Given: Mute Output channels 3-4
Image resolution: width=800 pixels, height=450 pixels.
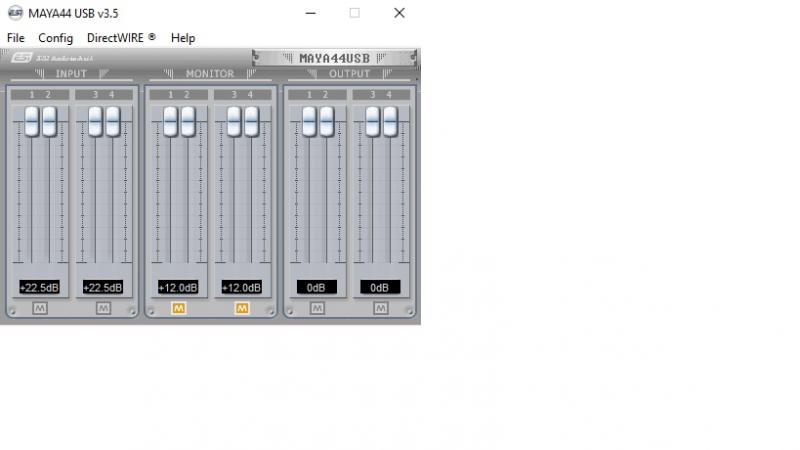Looking at the screenshot, I should (x=380, y=309).
